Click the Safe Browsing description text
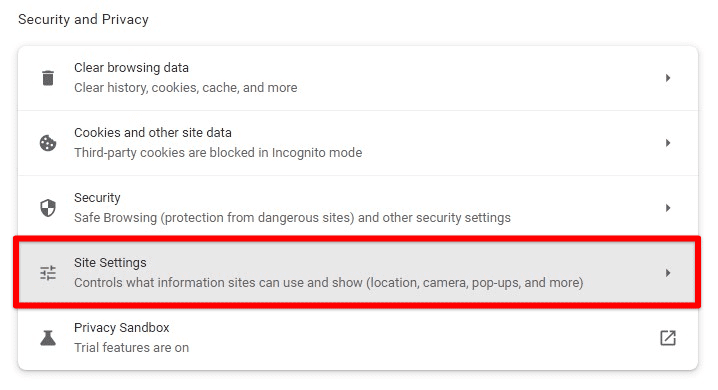Viewport: 718px width, 390px height. coord(293,217)
